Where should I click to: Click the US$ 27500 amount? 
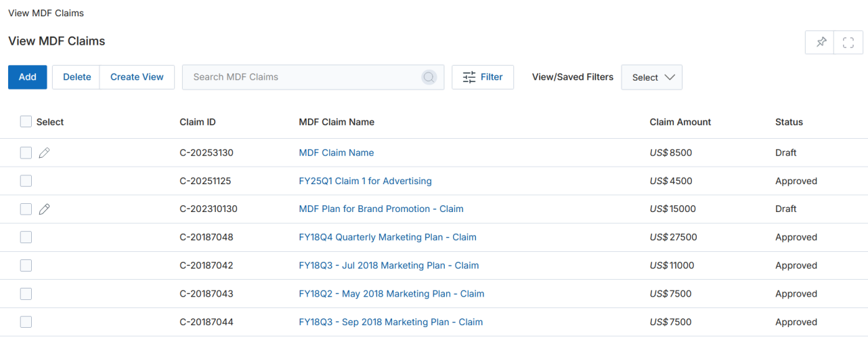pyautogui.click(x=674, y=237)
